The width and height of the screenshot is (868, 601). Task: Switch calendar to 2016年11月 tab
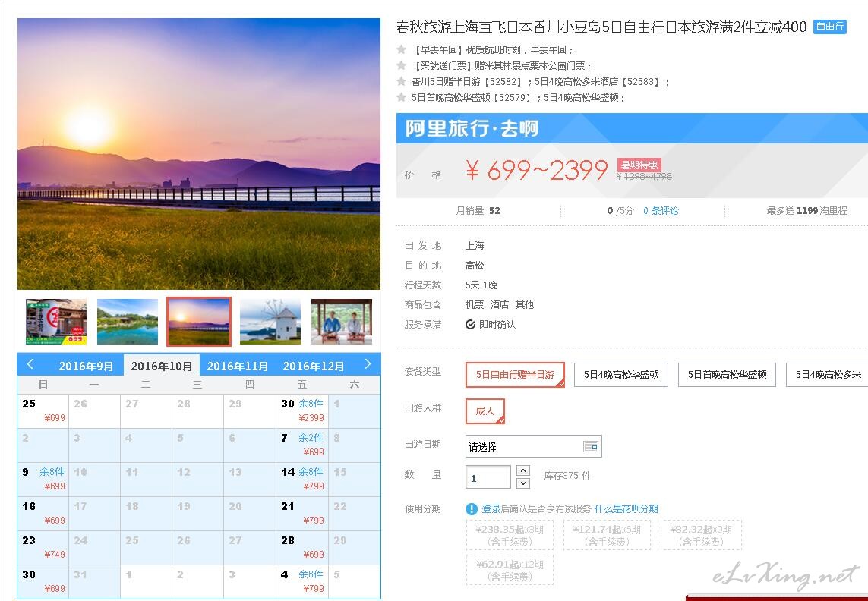click(x=238, y=366)
